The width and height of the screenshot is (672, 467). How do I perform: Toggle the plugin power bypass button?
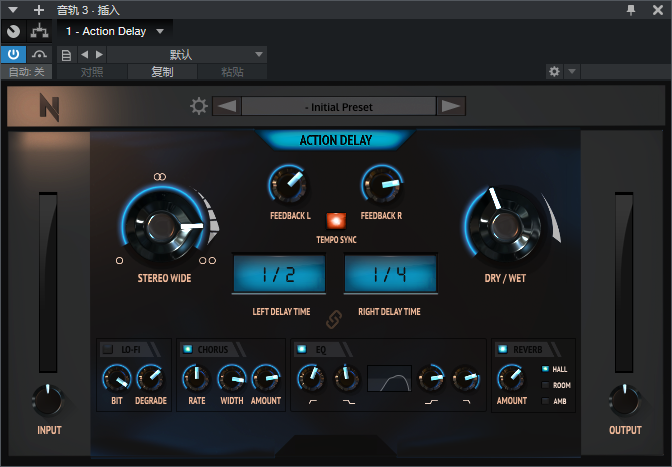(14, 54)
